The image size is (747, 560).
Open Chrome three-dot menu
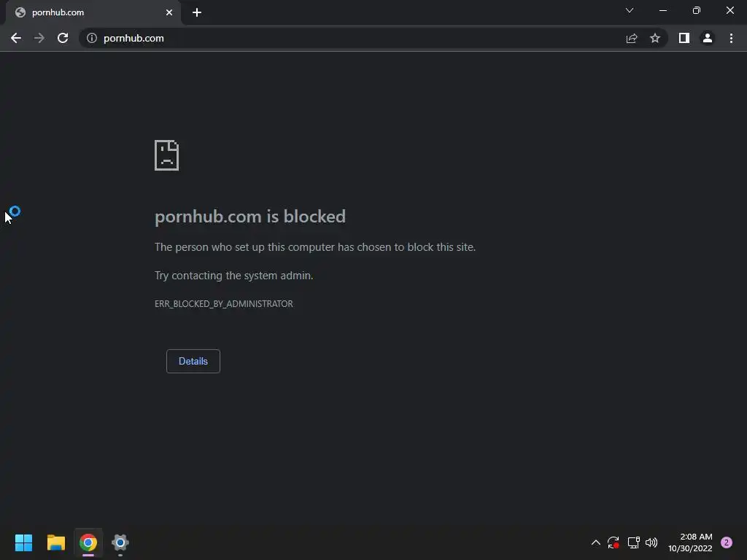(x=731, y=38)
